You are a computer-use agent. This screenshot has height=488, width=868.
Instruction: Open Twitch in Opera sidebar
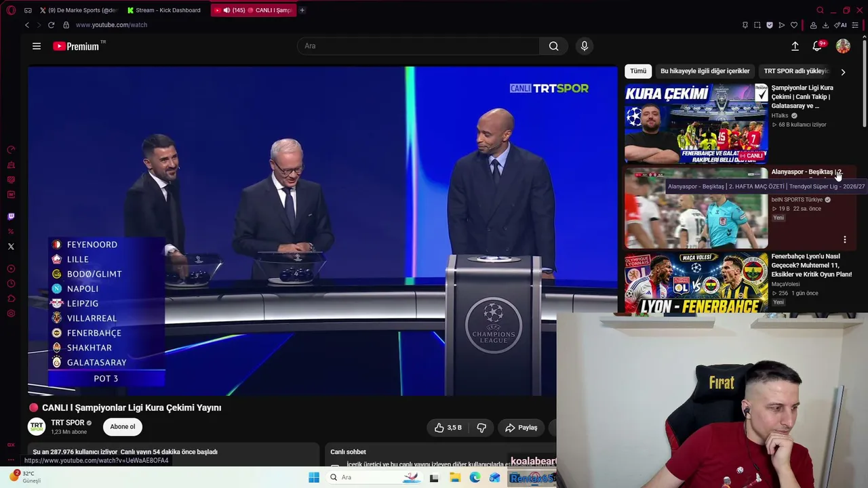tap(11, 217)
